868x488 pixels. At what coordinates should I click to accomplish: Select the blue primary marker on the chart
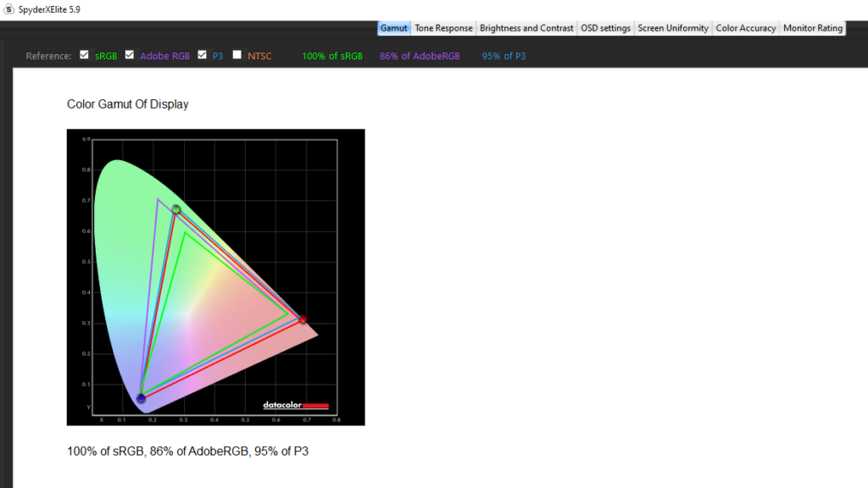(141, 398)
